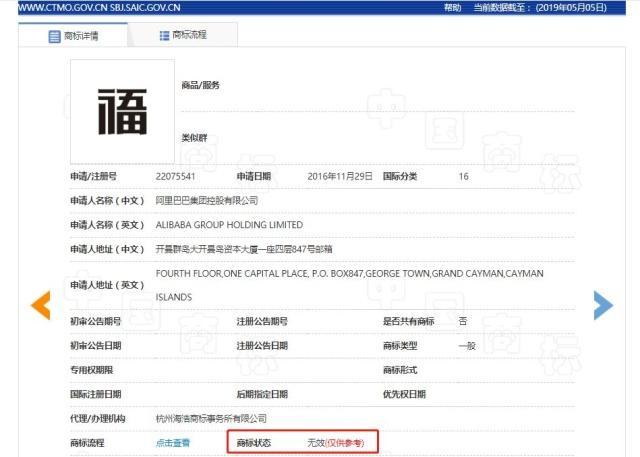Click the 商标流程 tab list icon
The height and width of the screenshot is (457, 640).
(164, 36)
